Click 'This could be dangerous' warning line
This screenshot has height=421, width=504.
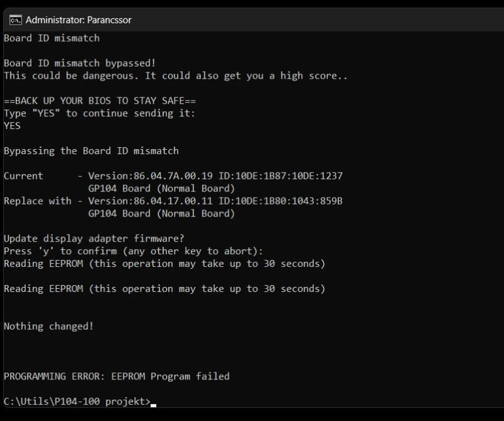(176, 76)
